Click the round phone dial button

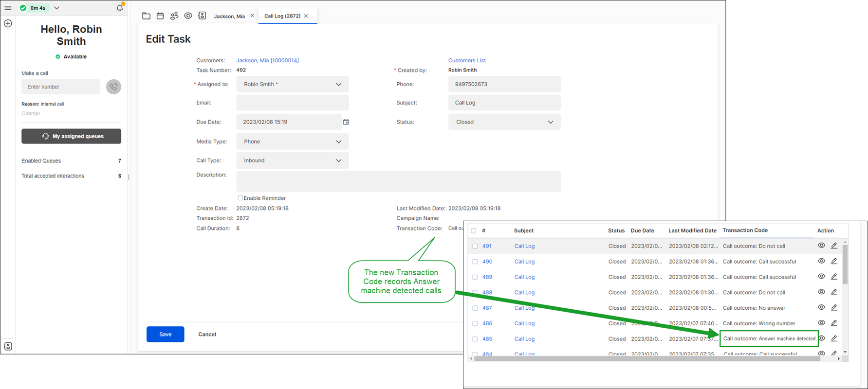pos(113,87)
